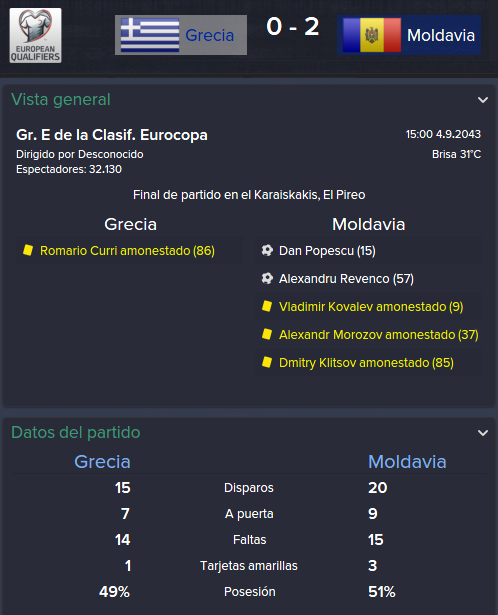
Task: Collapse the Vista general panel chevron
Action: coord(483,100)
